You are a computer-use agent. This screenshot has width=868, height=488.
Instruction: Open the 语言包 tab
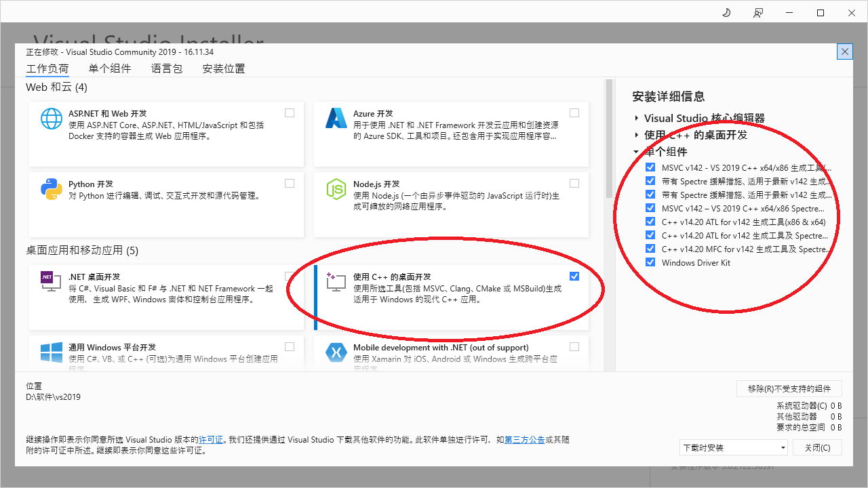(x=167, y=69)
